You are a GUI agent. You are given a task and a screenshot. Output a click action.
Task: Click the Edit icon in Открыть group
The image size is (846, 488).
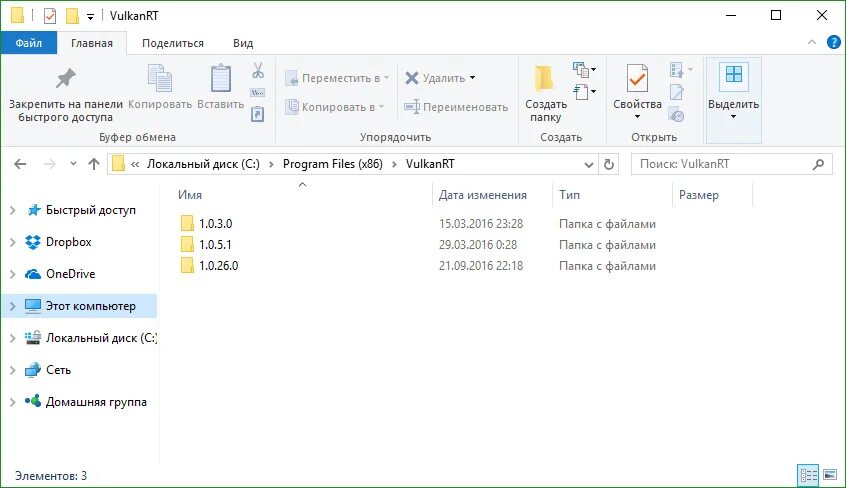click(x=677, y=92)
